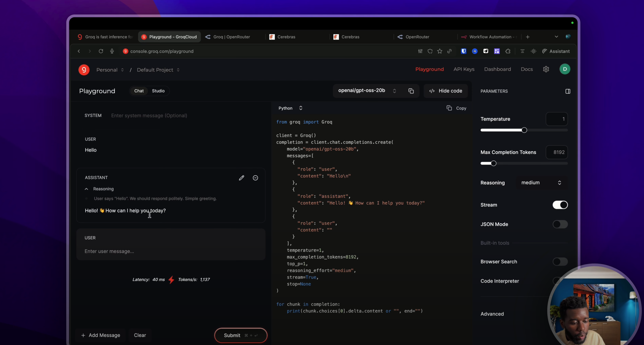Screen dimensions: 644x345
Task: Click the black-and-white square extension icon
Action: [486, 51]
